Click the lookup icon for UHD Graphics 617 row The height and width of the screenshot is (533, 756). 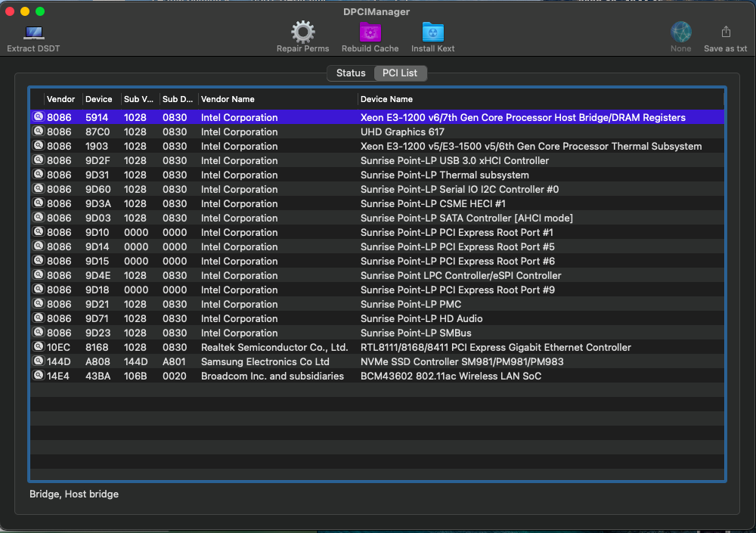[38, 132]
